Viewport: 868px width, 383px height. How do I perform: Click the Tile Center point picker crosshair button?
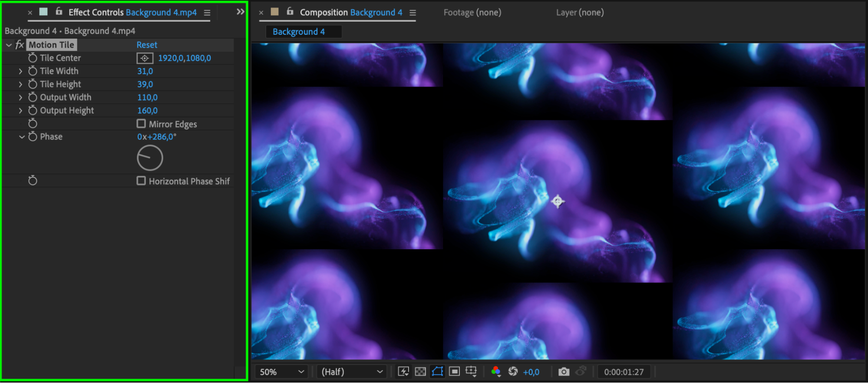[145, 58]
